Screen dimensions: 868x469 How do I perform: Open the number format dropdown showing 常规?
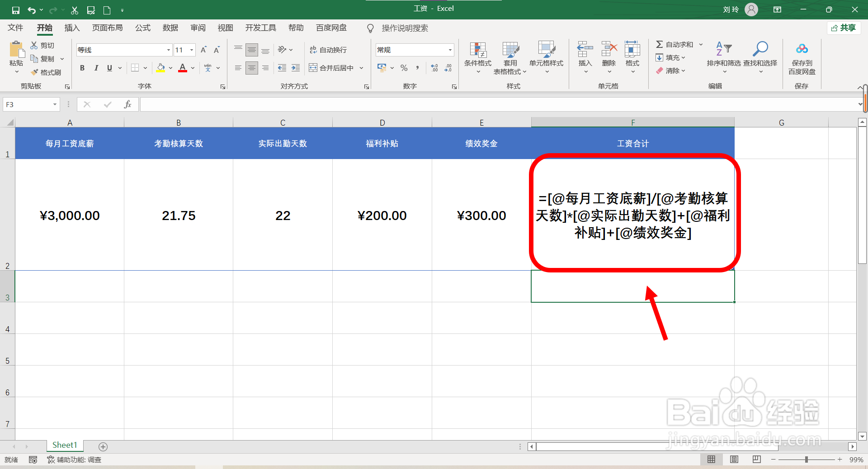pos(449,50)
